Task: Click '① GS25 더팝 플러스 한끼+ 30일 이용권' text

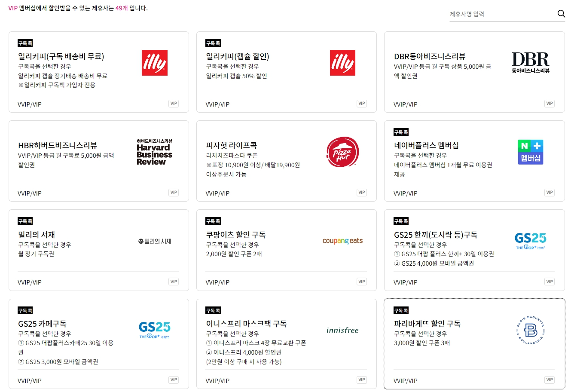Action: 444,254
